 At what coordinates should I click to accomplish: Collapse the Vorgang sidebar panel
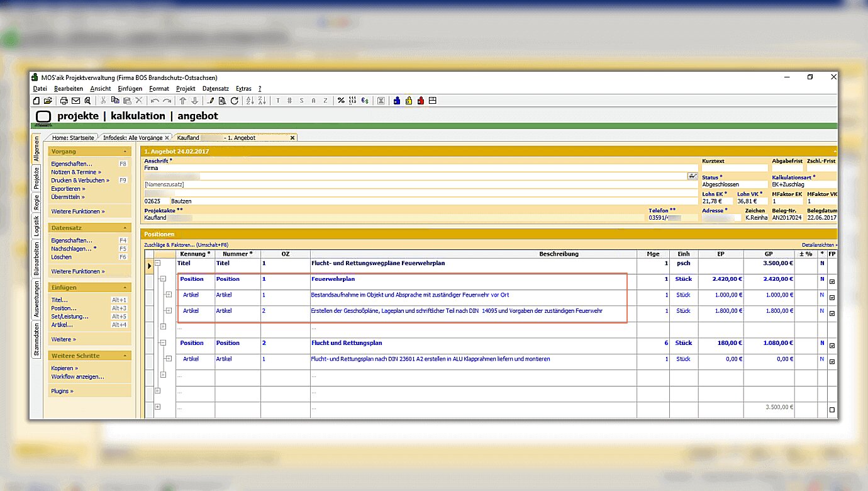[x=125, y=152]
